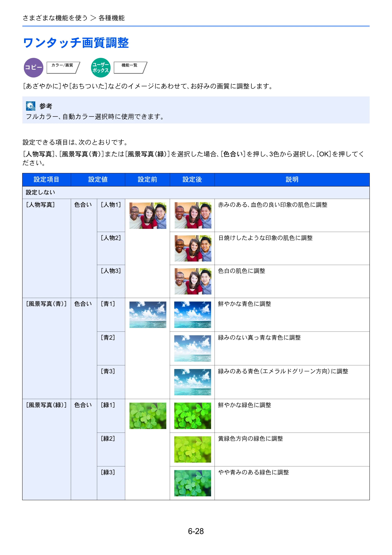Image resolution: width=392 pixels, height=555 pixels.
Task: Click the breadcrumb さまざまな機能を使う > 各種機能
Action: click(x=74, y=18)
